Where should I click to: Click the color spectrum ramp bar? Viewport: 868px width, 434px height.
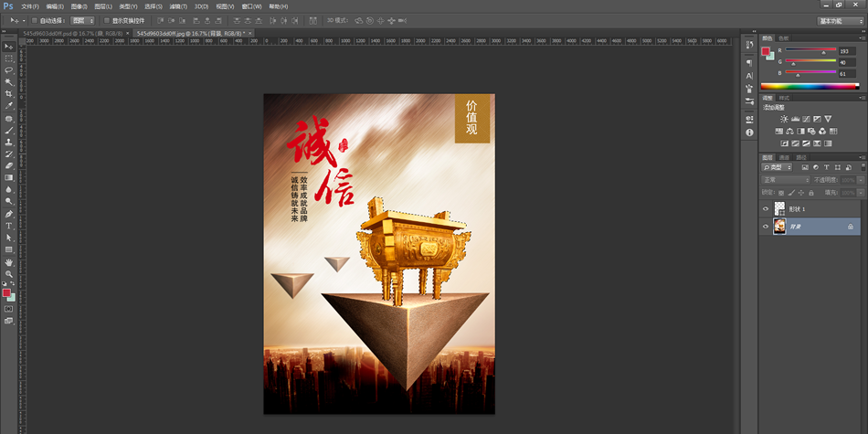[x=810, y=86]
